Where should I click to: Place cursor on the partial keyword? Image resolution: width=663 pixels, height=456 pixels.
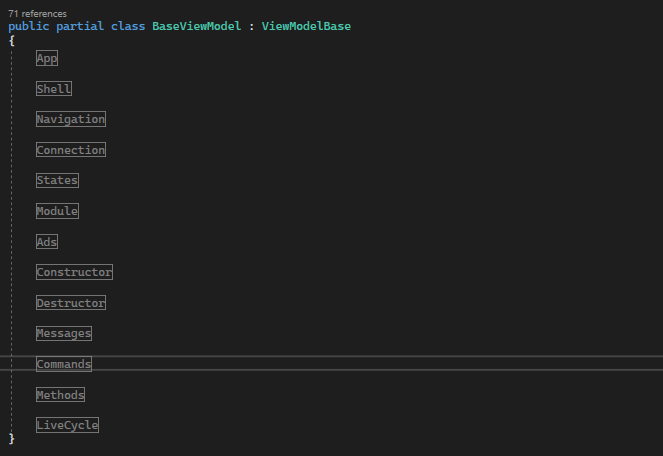[x=80, y=26]
